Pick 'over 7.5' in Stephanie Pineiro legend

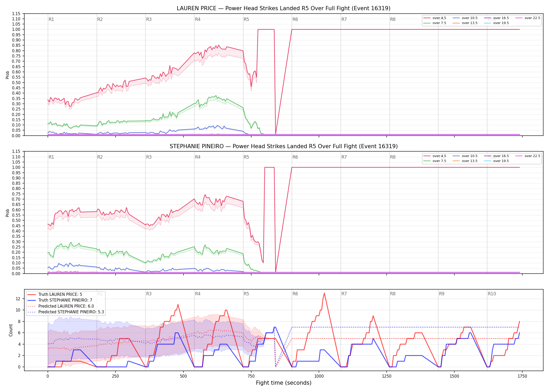[435, 161]
